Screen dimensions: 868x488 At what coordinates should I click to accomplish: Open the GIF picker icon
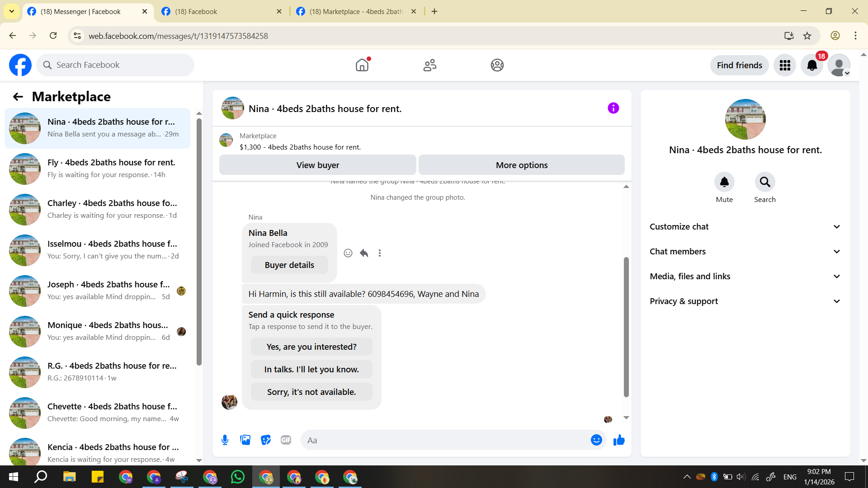pyautogui.click(x=286, y=440)
